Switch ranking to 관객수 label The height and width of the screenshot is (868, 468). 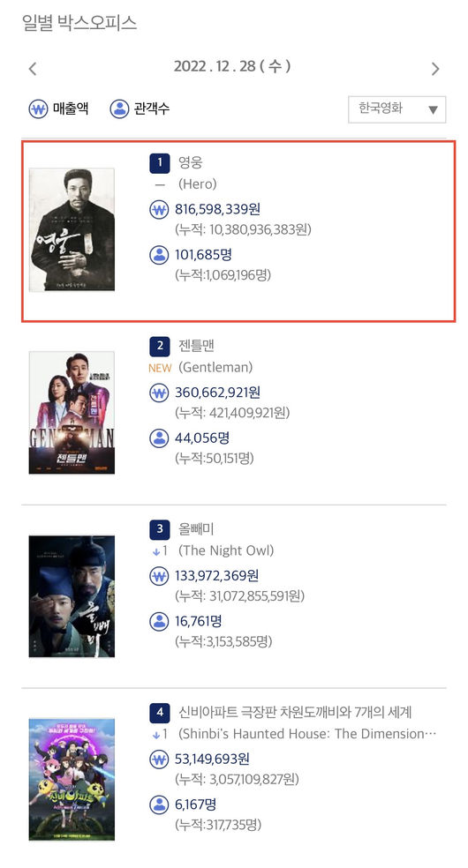[x=152, y=108]
